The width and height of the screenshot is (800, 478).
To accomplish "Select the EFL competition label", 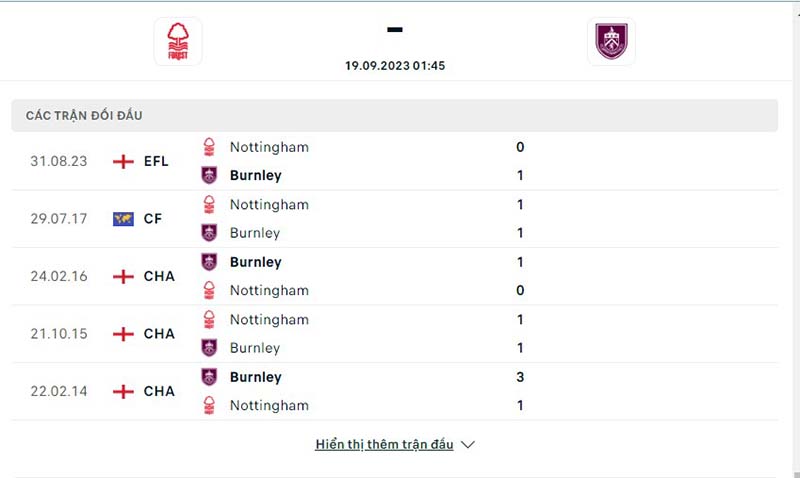I will tap(156, 161).
